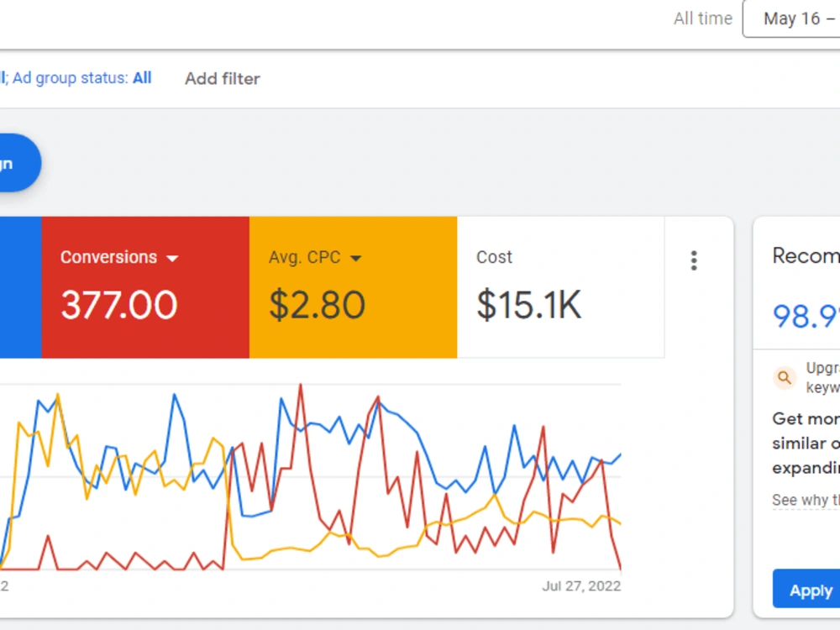The width and height of the screenshot is (840, 630).
Task: Click the $15.1K cost value
Action: coord(528,305)
